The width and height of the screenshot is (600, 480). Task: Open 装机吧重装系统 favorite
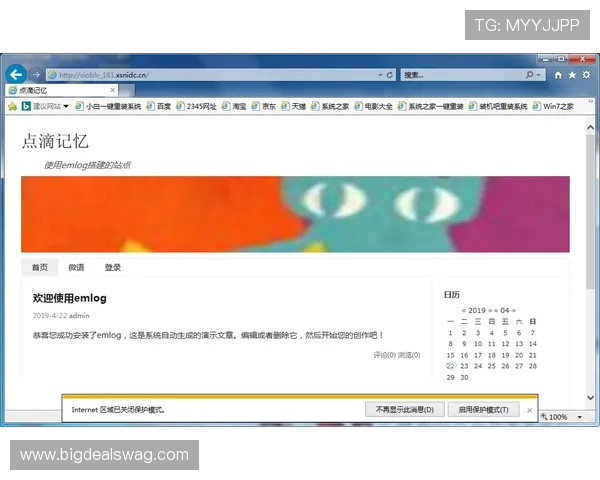498,106
